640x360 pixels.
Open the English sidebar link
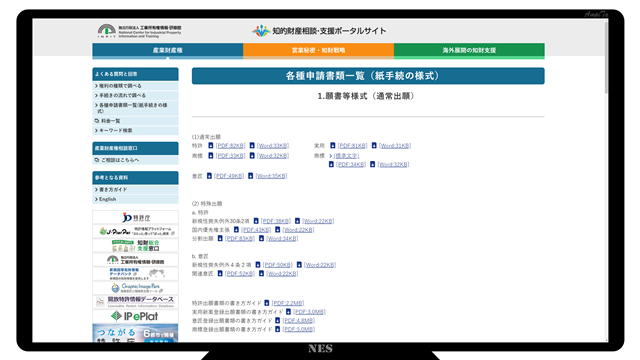(136, 199)
